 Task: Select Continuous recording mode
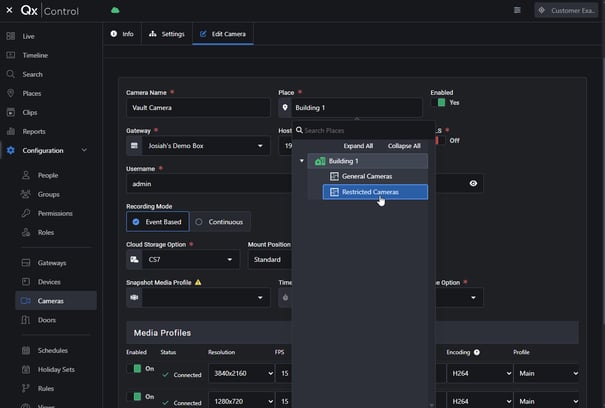[x=220, y=222]
